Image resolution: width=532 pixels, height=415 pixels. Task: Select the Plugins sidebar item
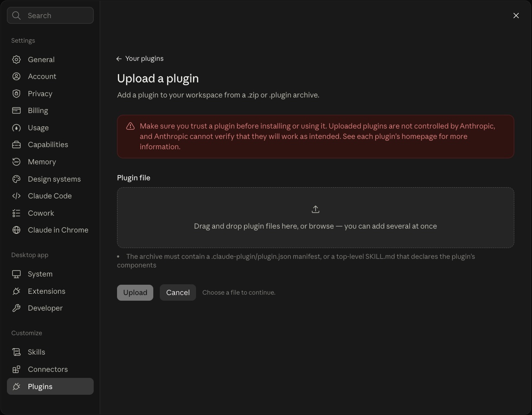tap(50, 387)
